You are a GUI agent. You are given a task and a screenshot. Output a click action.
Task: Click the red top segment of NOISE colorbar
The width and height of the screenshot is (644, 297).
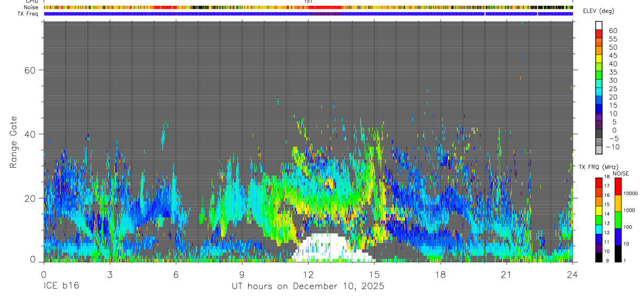click(618, 186)
